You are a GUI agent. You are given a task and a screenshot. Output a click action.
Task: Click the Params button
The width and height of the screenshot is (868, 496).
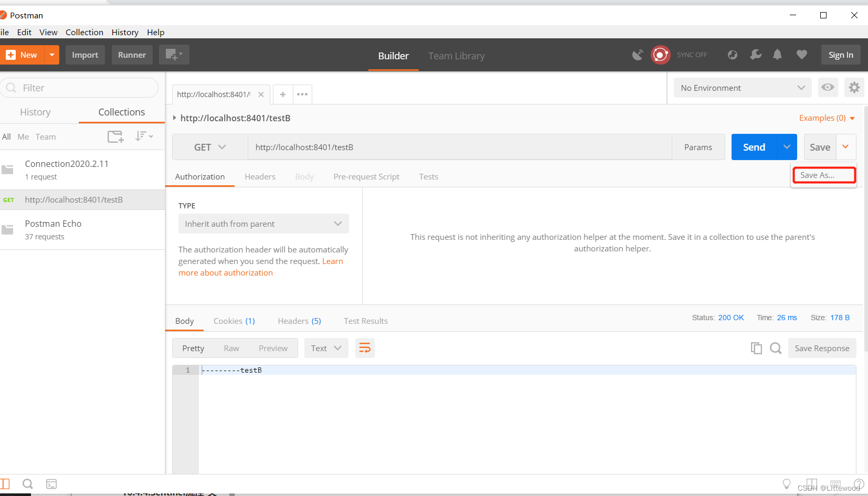pos(698,147)
